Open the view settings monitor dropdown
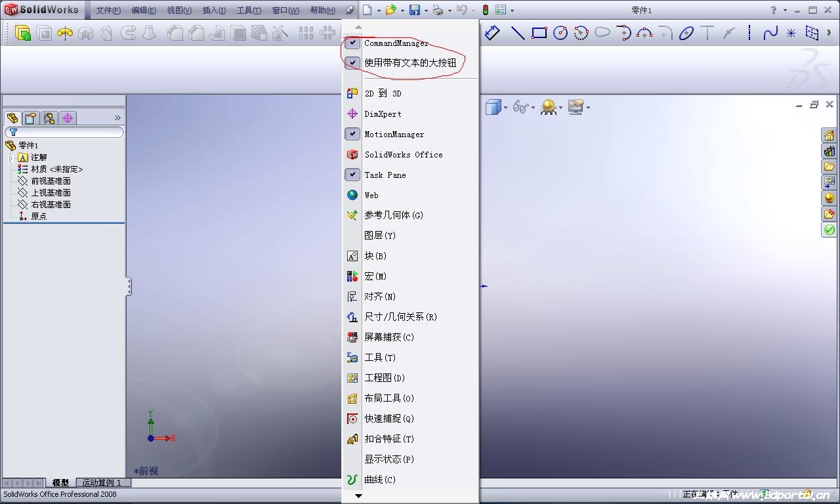The width and height of the screenshot is (840, 504). tap(588, 108)
